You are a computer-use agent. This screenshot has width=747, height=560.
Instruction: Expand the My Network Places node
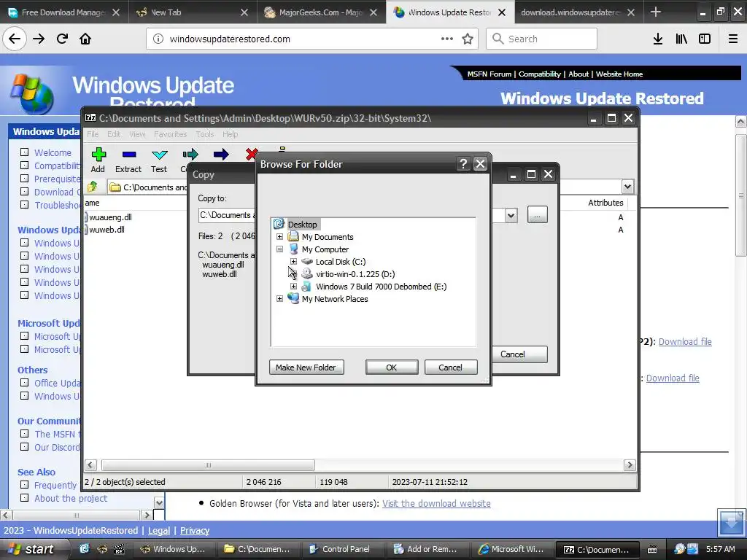(279, 298)
